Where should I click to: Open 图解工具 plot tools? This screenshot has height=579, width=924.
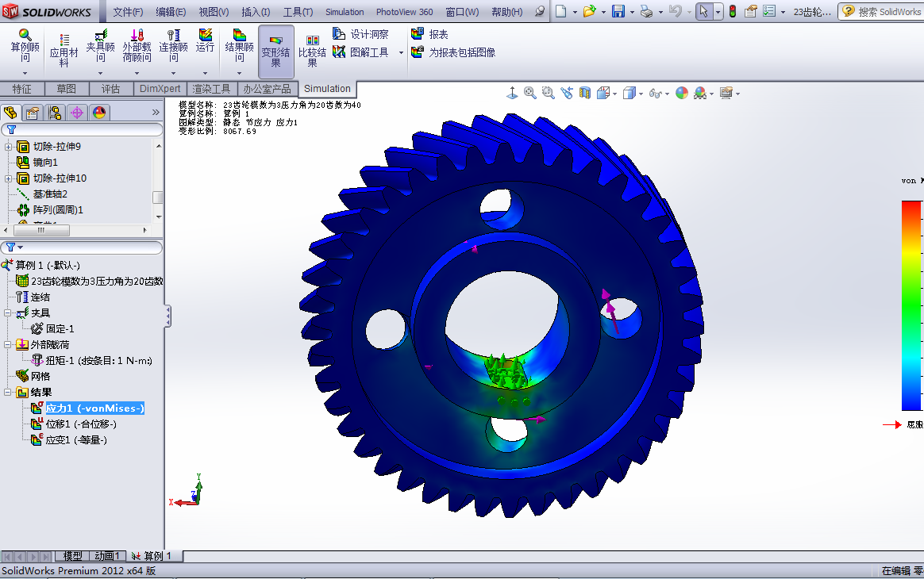click(360, 52)
